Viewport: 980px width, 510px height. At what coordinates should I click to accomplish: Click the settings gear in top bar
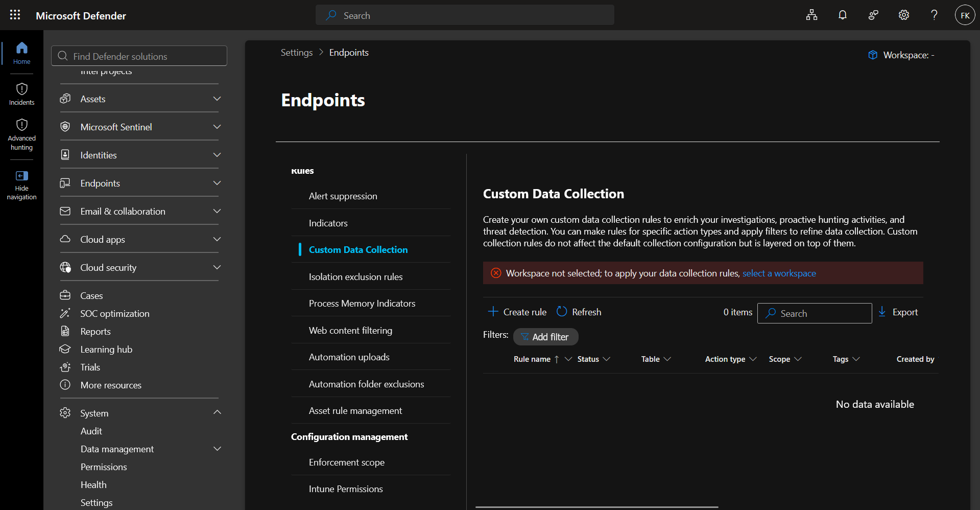pyautogui.click(x=904, y=15)
